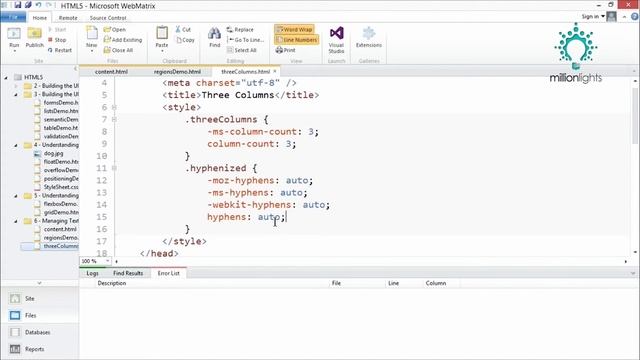
Task: Switch to content.html editor tab
Action: 111,71
